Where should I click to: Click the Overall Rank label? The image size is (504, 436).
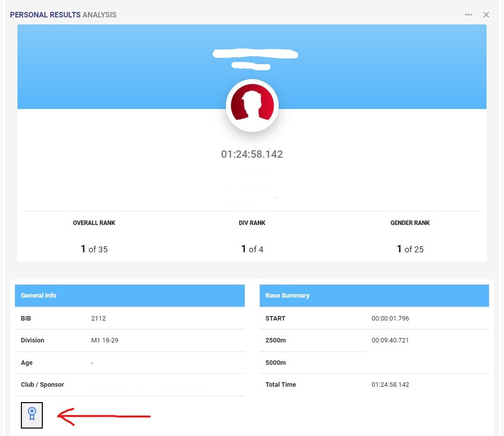(94, 223)
